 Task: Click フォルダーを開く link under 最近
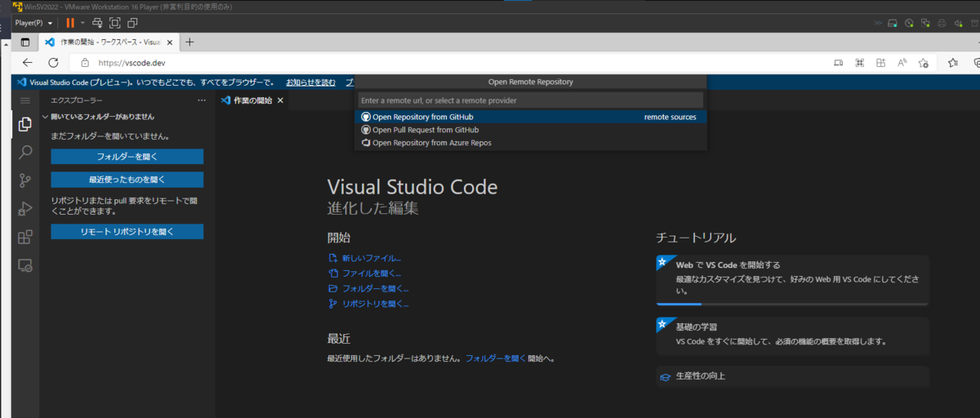(496, 358)
